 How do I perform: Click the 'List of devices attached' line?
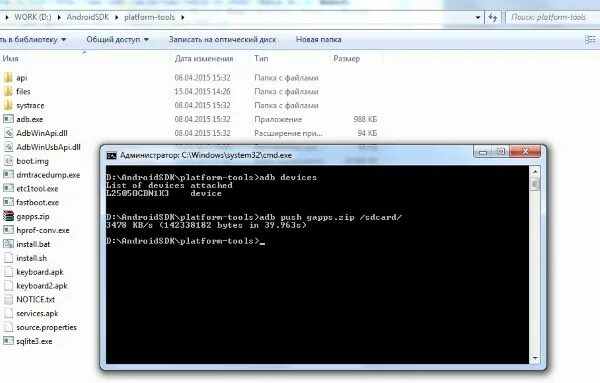tap(169, 185)
